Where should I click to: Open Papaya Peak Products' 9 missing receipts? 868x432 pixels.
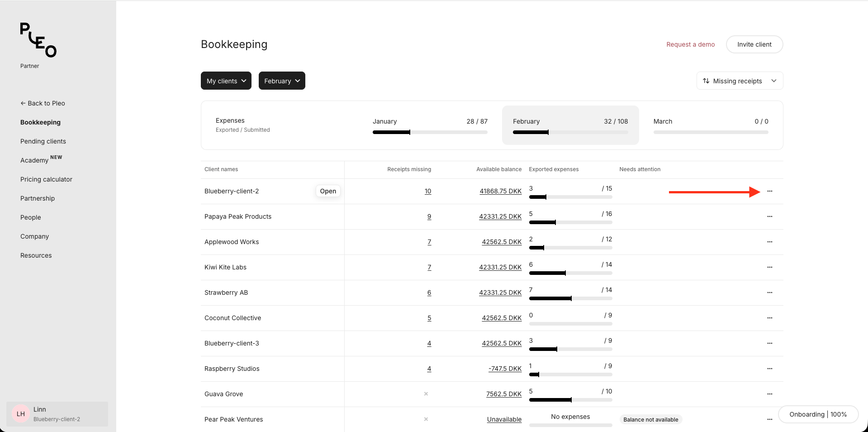tap(429, 216)
